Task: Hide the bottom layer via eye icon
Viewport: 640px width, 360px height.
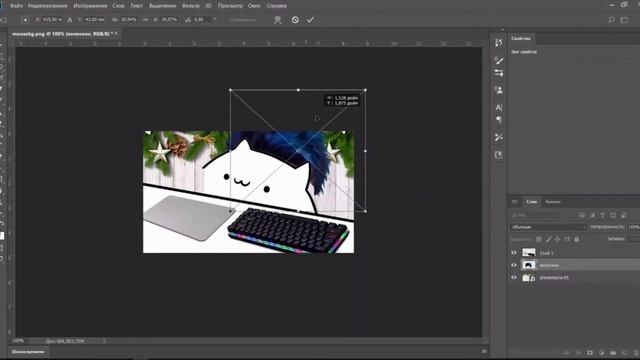Action: tap(514, 278)
